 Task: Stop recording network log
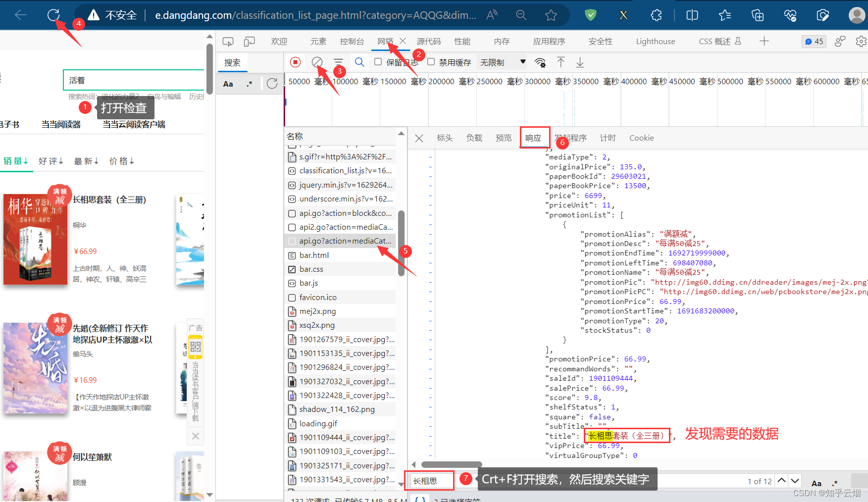pos(296,62)
